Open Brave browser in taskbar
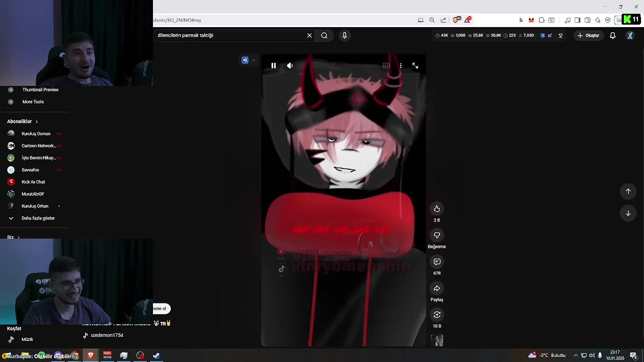644x362 pixels. pos(91,355)
